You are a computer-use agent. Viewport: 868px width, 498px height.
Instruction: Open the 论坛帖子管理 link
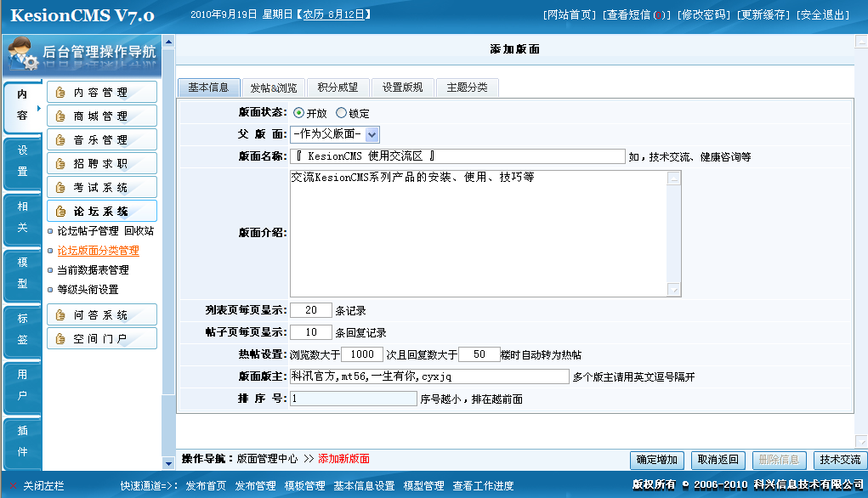click(88, 231)
